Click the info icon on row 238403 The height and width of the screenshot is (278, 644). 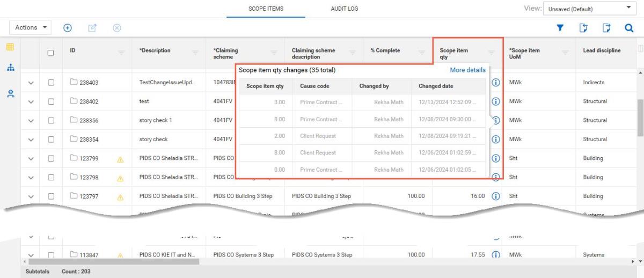click(496, 83)
